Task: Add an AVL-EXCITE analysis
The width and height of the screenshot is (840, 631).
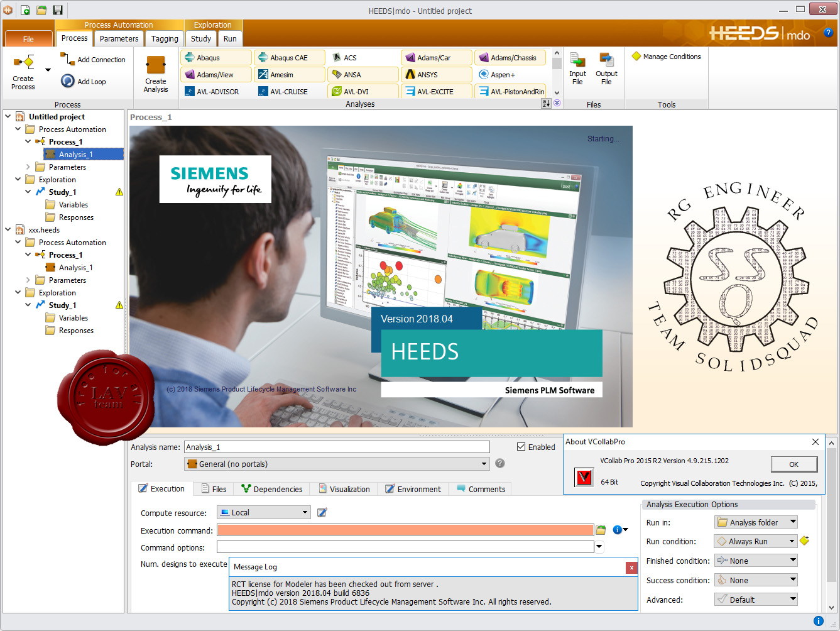Action: (437, 92)
